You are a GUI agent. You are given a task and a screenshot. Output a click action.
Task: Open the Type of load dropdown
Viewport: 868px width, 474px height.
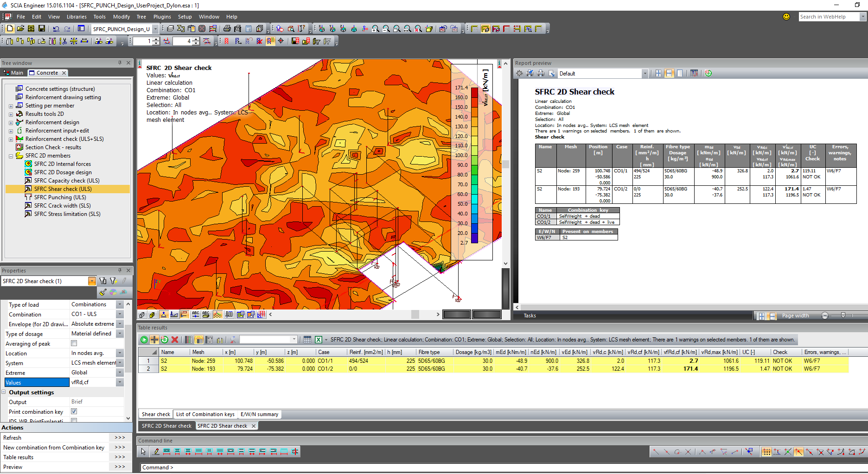click(120, 304)
